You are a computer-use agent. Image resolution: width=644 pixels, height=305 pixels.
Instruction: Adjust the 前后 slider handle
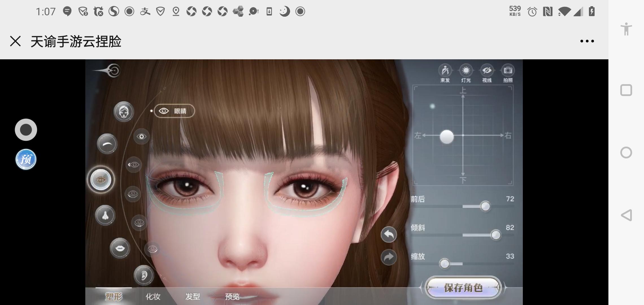(485, 206)
